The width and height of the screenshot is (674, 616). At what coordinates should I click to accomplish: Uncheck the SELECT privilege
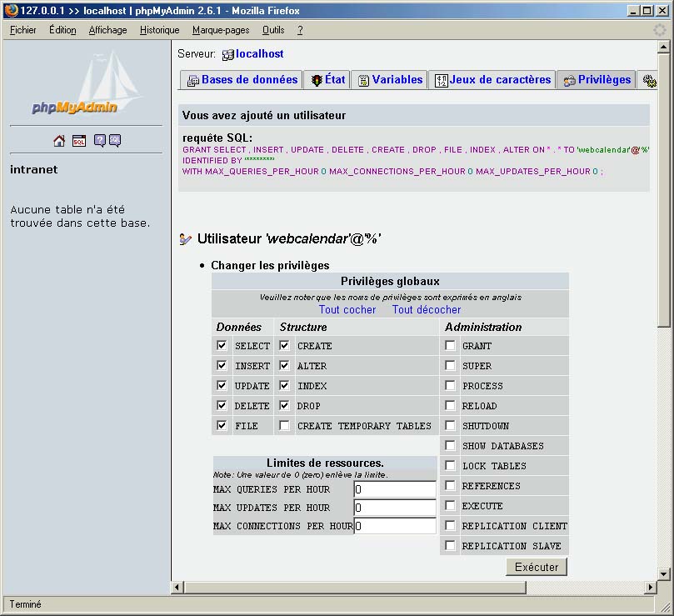coord(222,345)
